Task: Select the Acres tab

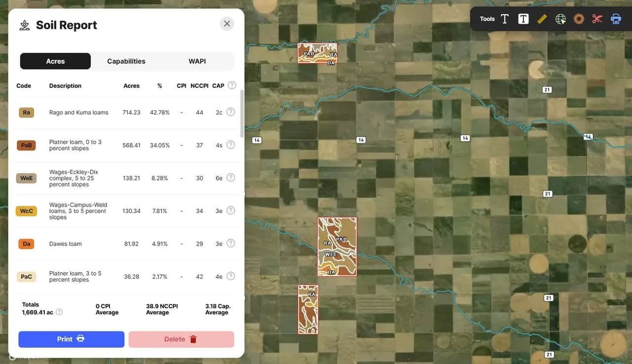Action: tap(55, 61)
